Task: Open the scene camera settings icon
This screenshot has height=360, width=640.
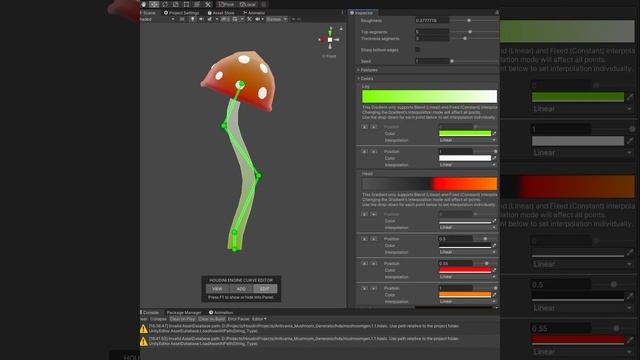Action: 258,19
